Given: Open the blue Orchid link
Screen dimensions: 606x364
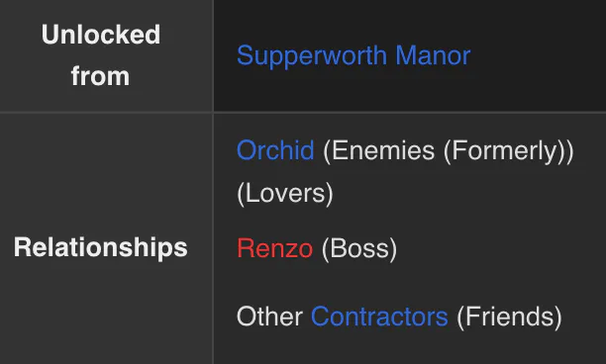Looking at the screenshot, I should pyautogui.click(x=275, y=150).
